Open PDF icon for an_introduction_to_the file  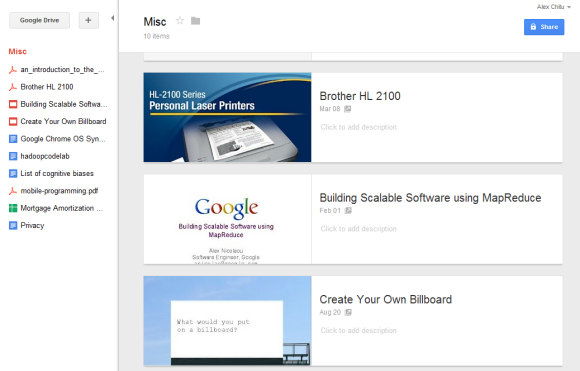pos(13,70)
